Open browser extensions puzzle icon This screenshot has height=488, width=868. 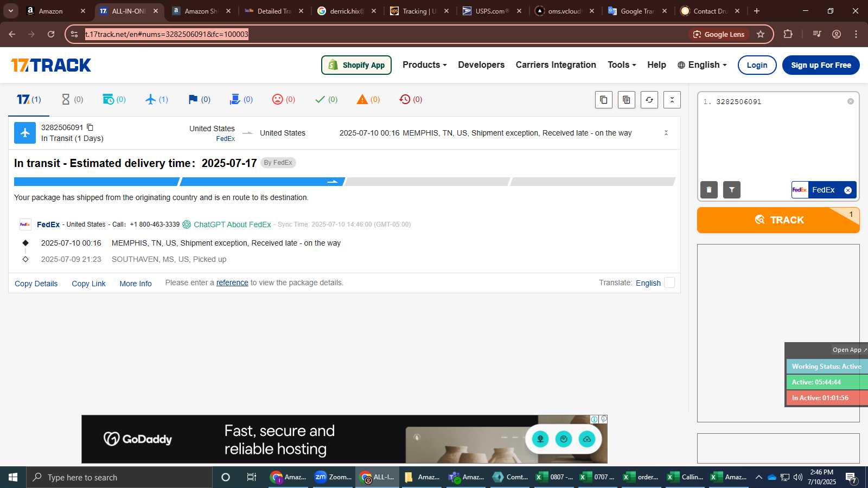pos(788,34)
